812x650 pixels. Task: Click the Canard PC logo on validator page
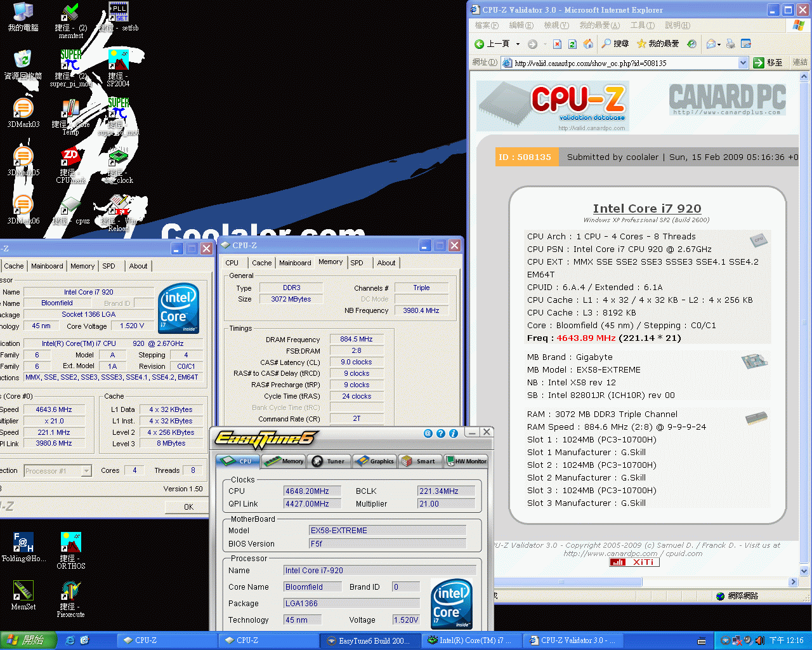[727, 99]
